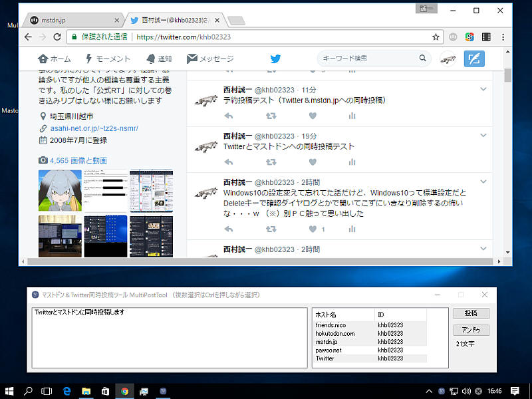Select mstdn.jp host in MultiPostTool
This screenshot has width=532, height=399.
coord(370,342)
